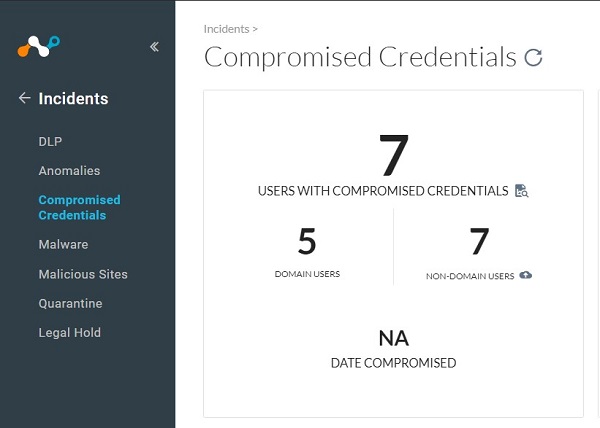Click the total compromised users count
This screenshot has width=600, height=428.
pos(393,155)
